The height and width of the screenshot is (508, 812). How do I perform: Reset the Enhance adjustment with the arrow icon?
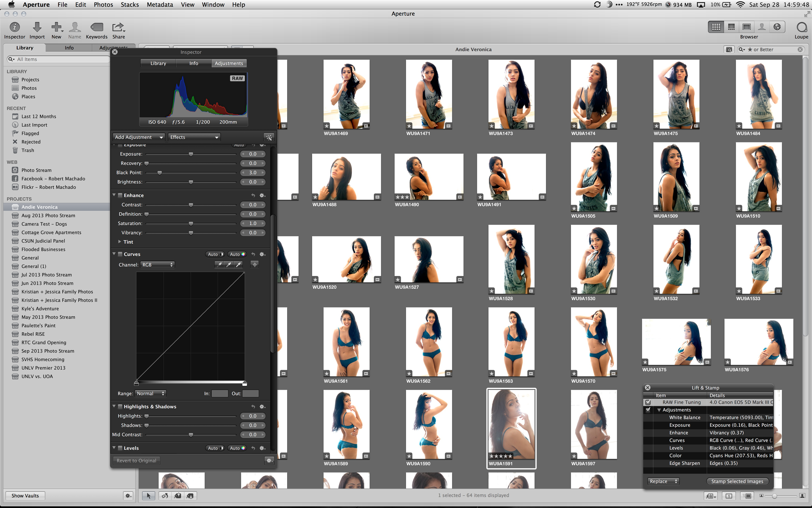tap(253, 195)
